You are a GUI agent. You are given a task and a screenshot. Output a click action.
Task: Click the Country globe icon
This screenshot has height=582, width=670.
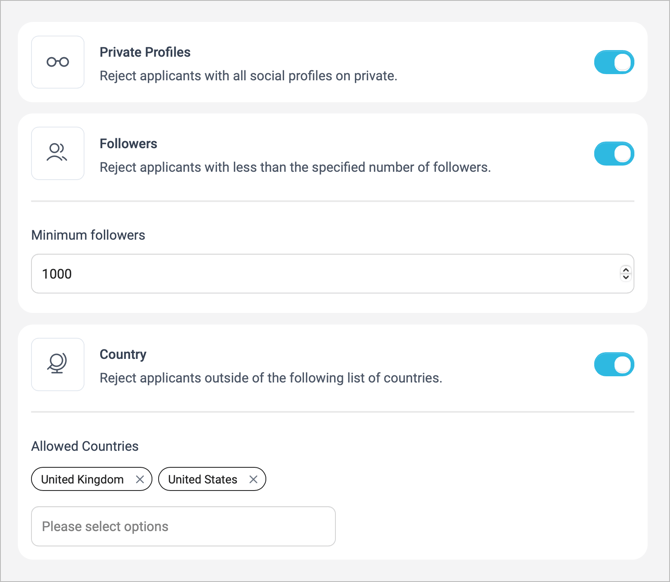click(58, 364)
